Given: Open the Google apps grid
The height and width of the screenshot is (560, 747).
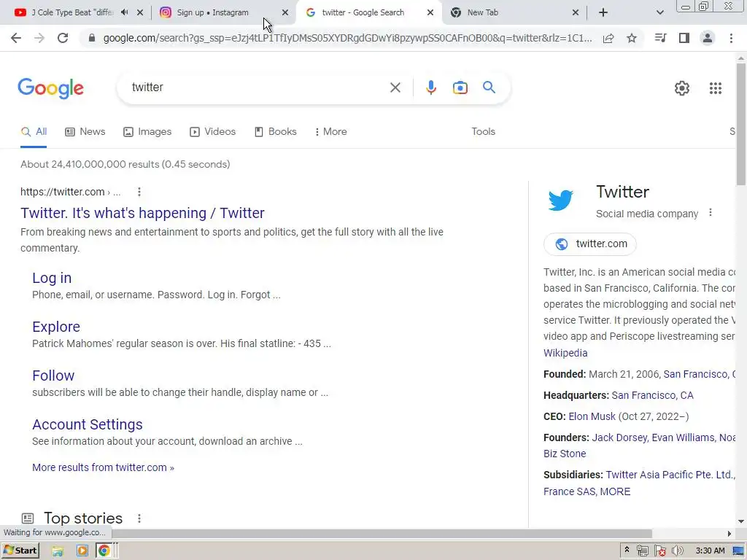Looking at the screenshot, I should click(715, 88).
